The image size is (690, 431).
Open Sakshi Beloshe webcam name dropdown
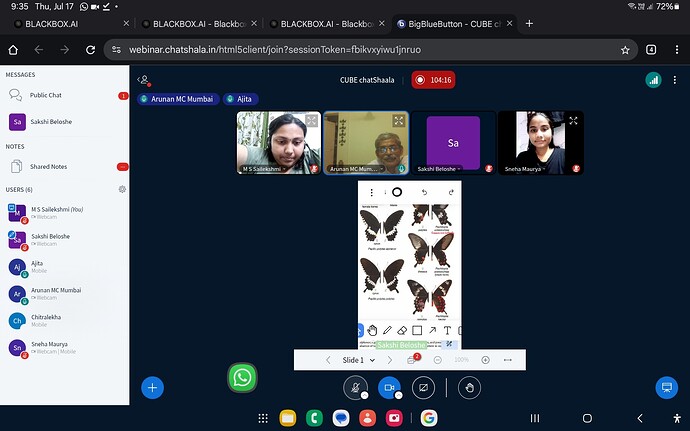(x=439, y=169)
